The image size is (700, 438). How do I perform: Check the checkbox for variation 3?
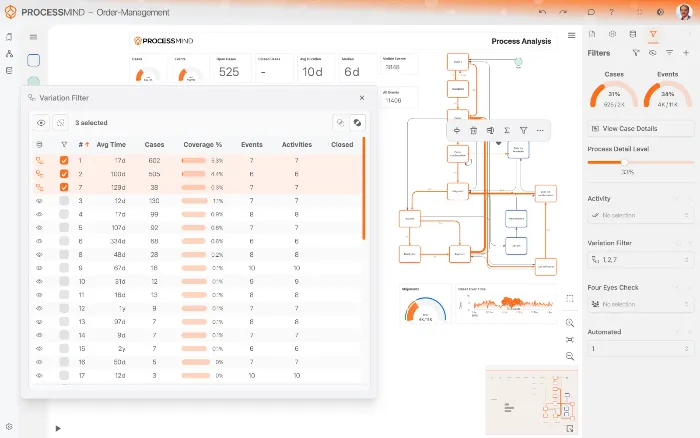click(64, 200)
